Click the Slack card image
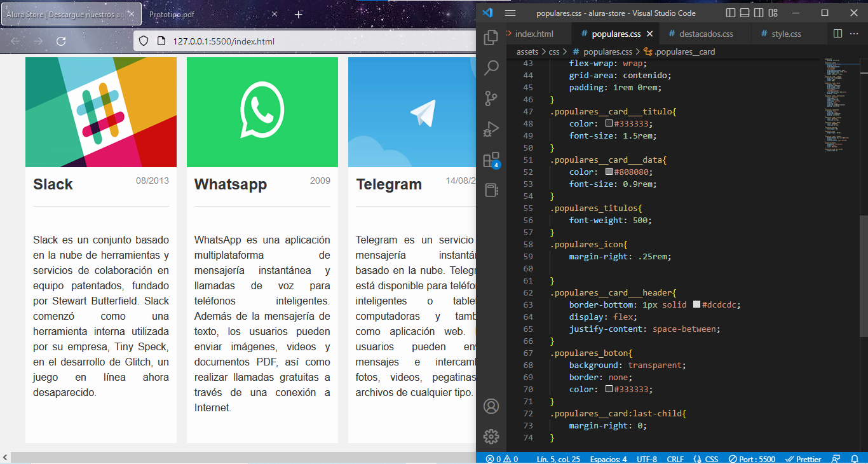 click(101, 112)
